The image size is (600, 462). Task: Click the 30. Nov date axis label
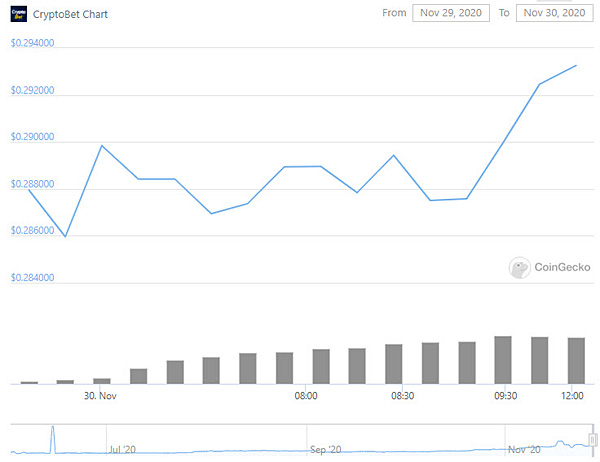100,395
